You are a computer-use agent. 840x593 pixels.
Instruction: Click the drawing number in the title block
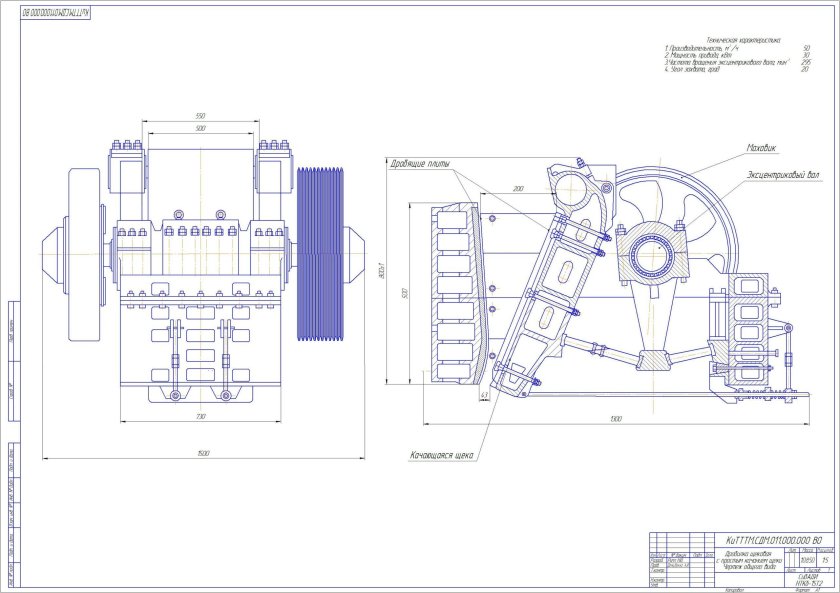pos(765,539)
